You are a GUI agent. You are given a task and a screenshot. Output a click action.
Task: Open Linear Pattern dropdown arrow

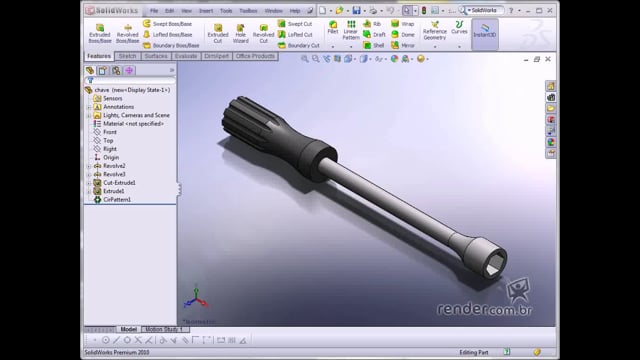(x=351, y=47)
